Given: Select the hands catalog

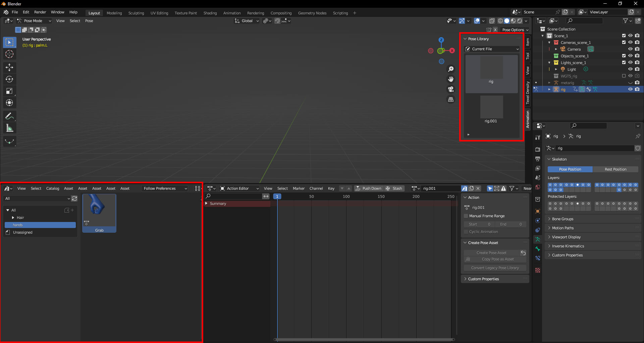Looking at the screenshot, I should pos(40,225).
